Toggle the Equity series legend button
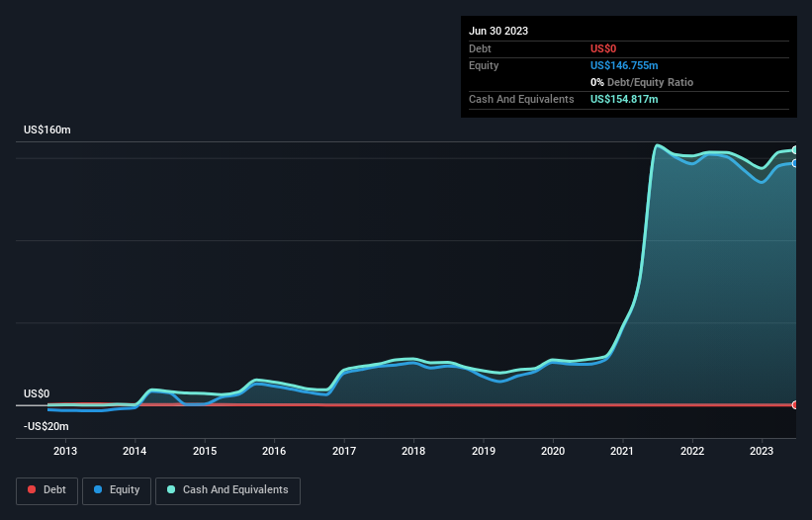 pyautogui.click(x=117, y=490)
